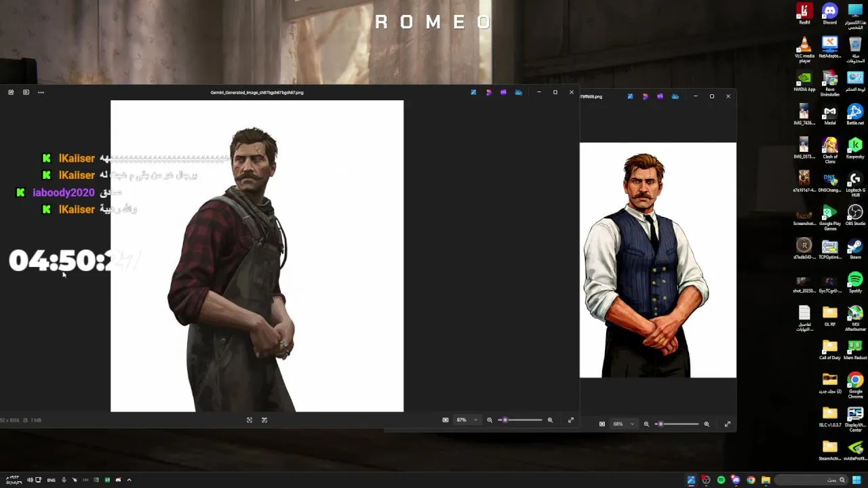Open Spotify from the taskbar
Screen dimensions: 868x488
721,480
